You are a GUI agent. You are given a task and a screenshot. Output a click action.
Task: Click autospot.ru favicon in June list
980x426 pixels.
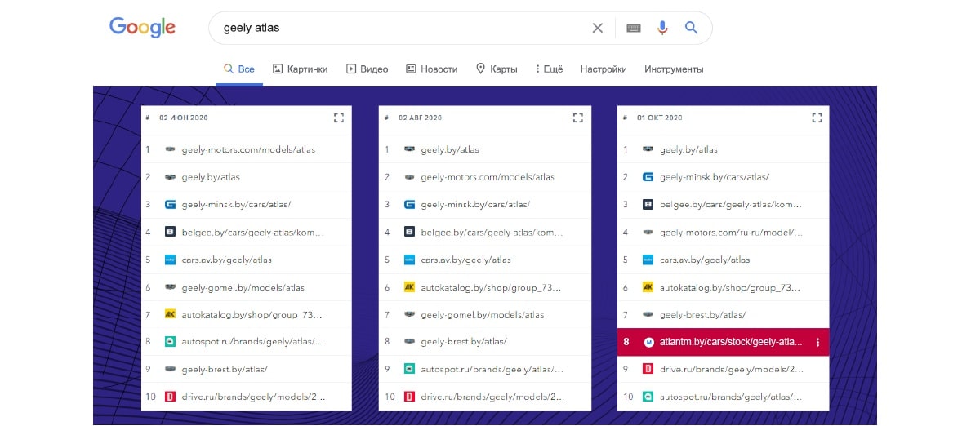pos(170,342)
